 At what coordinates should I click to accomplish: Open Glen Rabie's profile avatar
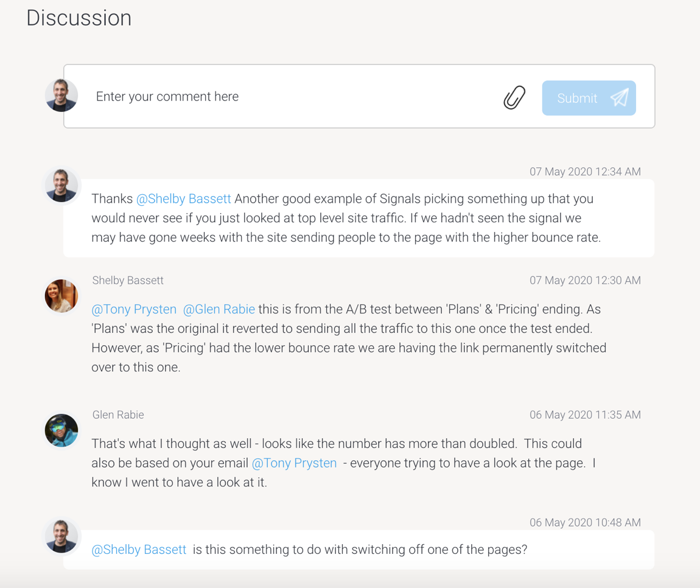(x=61, y=430)
